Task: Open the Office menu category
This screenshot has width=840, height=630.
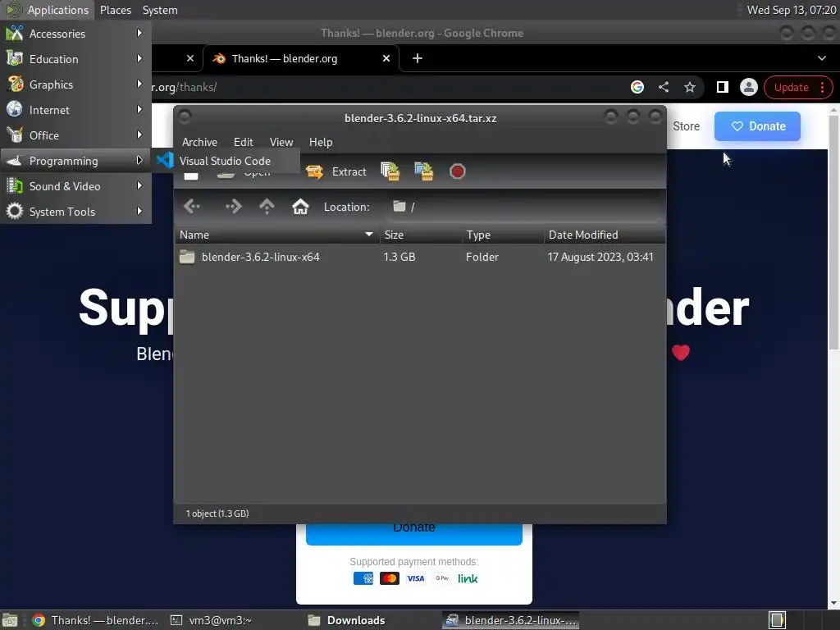Action: (x=75, y=135)
